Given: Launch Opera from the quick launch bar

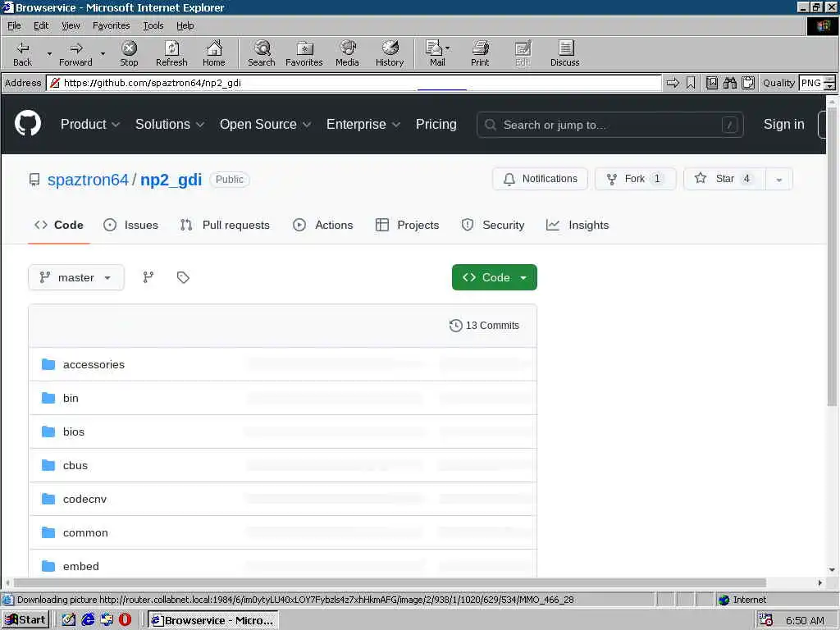Looking at the screenshot, I should (x=125, y=620).
